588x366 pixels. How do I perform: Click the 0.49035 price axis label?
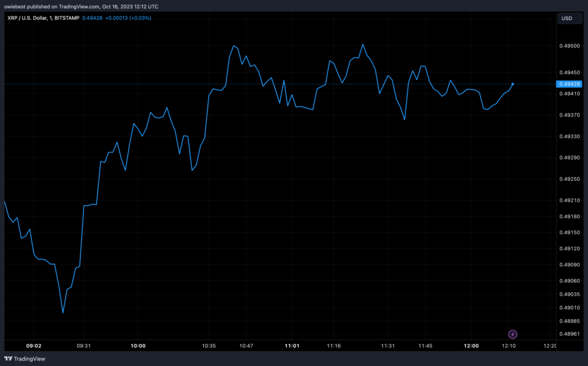pos(569,294)
